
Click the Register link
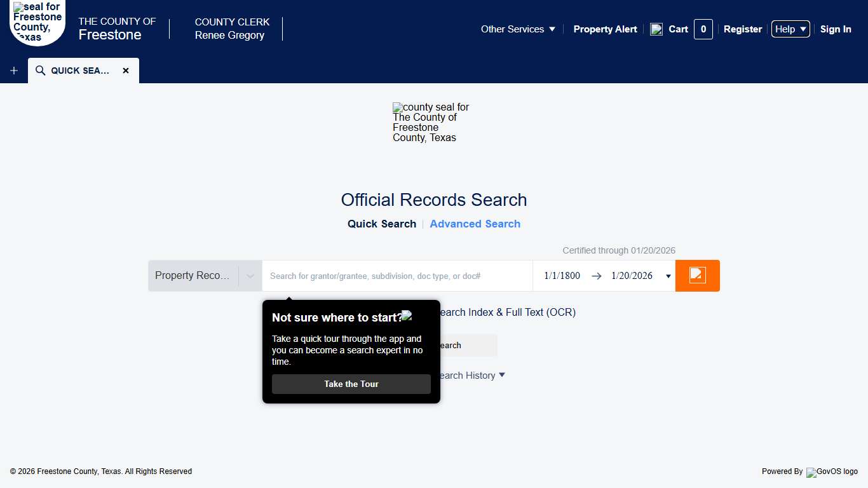coord(742,29)
